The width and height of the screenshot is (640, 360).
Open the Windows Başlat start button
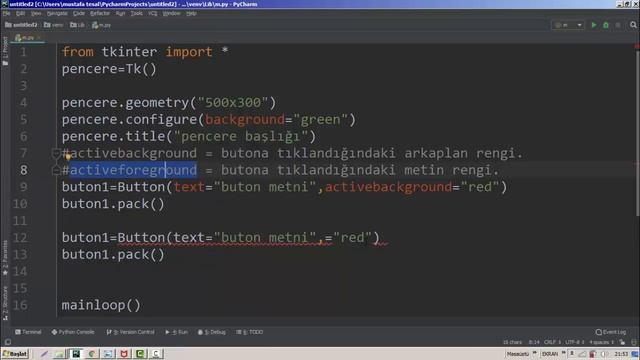(15, 353)
